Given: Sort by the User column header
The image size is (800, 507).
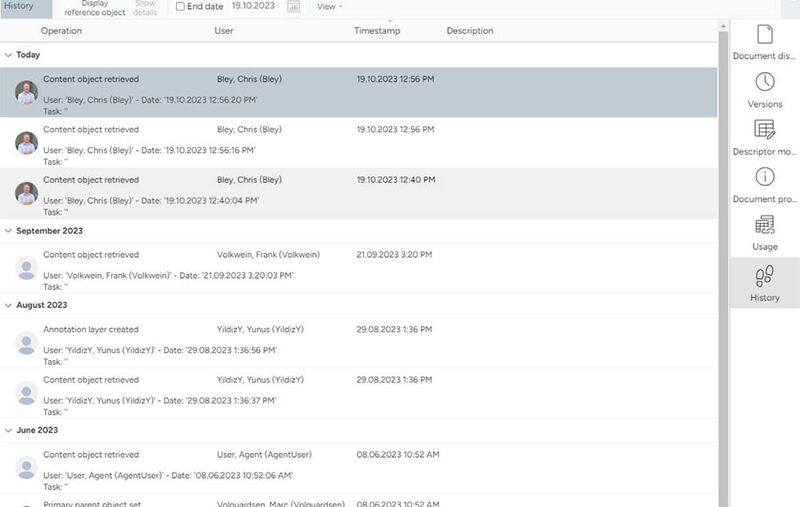Looking at the screenshot, I should tap(223, 31).
